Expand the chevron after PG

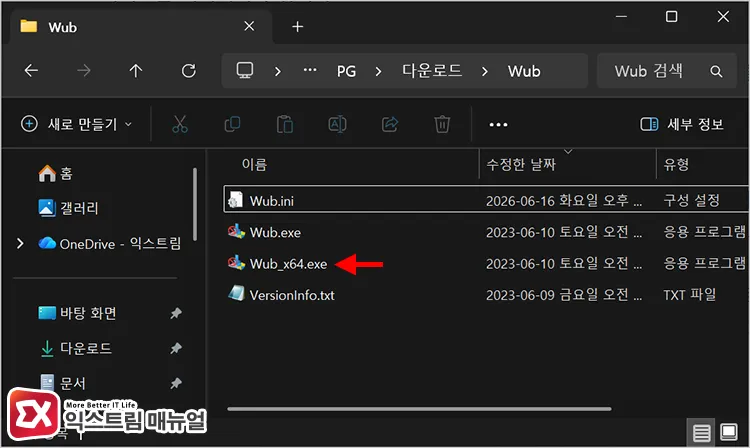tap(378, 71)
